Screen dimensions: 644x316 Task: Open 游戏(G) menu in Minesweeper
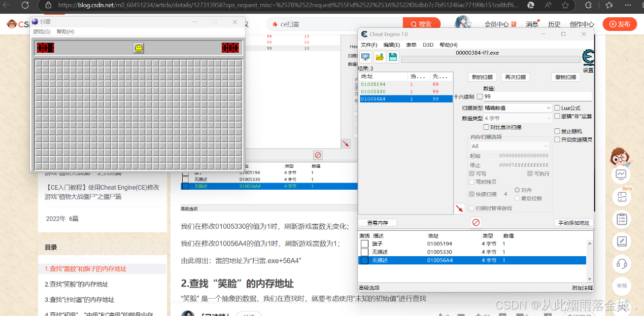click(42, 31)
